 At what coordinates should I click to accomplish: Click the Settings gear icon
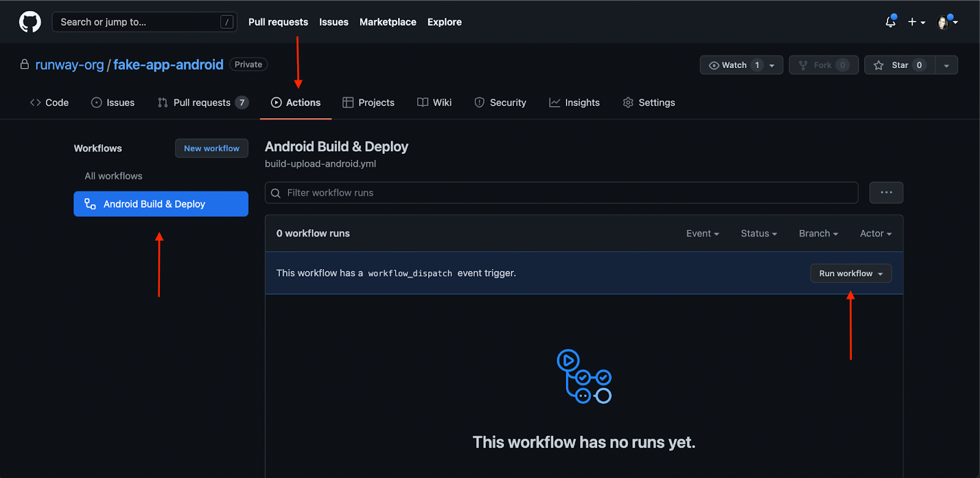pos(628,102)
